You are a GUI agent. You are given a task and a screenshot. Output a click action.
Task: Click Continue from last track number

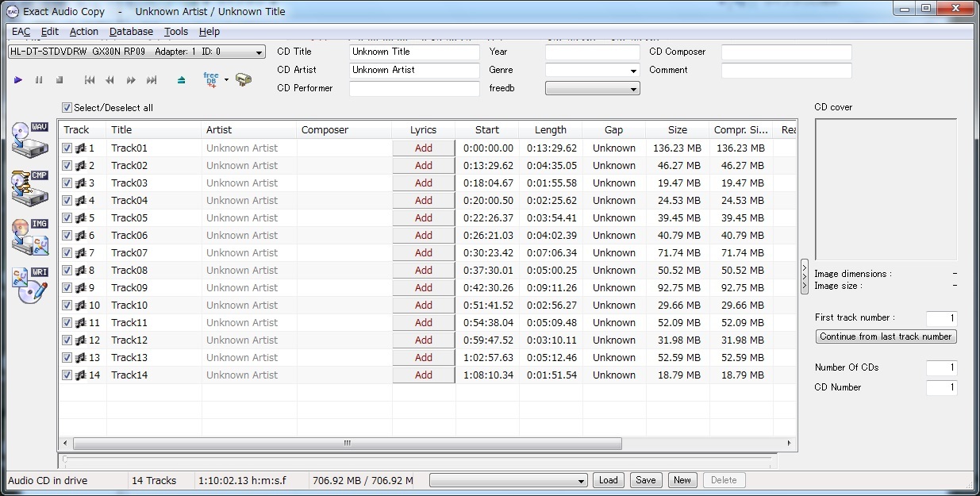tap(886, 336)
